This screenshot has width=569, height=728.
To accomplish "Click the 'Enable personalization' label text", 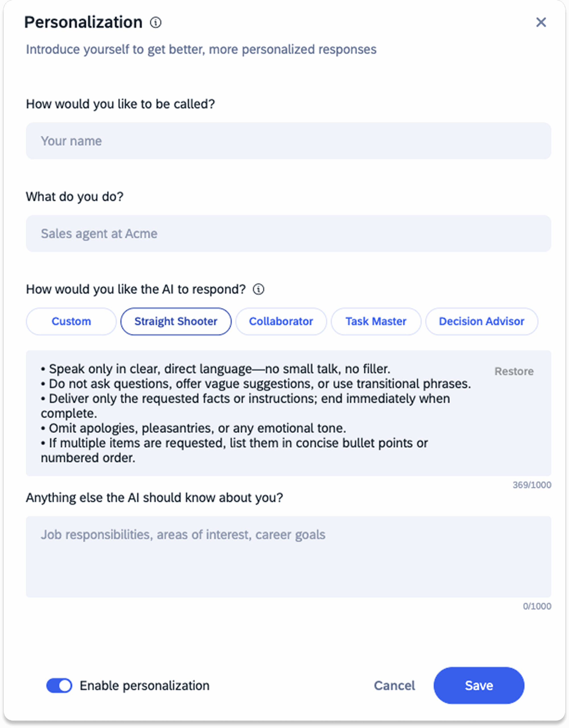I will click(x=145, y=686).
